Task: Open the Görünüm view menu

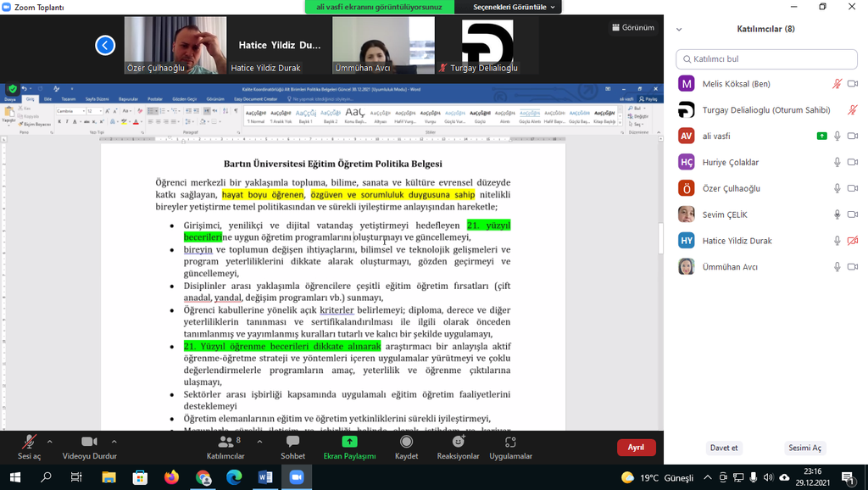Action: pos(632,27)
